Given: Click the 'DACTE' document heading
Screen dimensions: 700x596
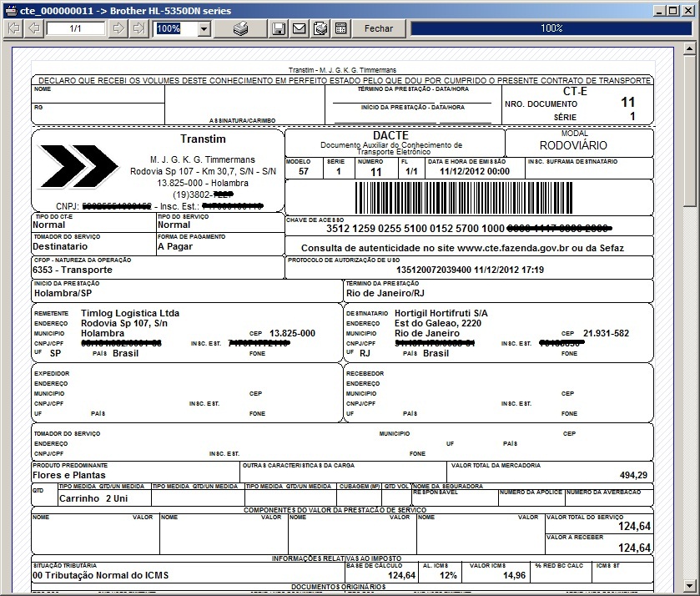Looking at the screenshot, I should [x=390, y=135].
